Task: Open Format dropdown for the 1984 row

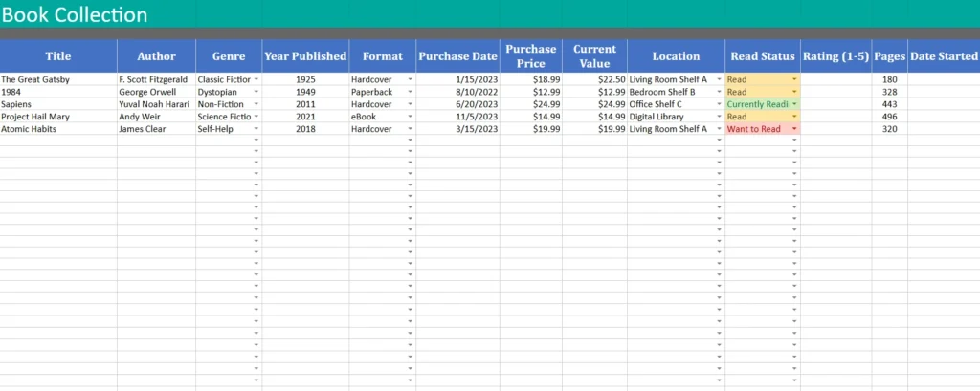Action: (411, 92)
